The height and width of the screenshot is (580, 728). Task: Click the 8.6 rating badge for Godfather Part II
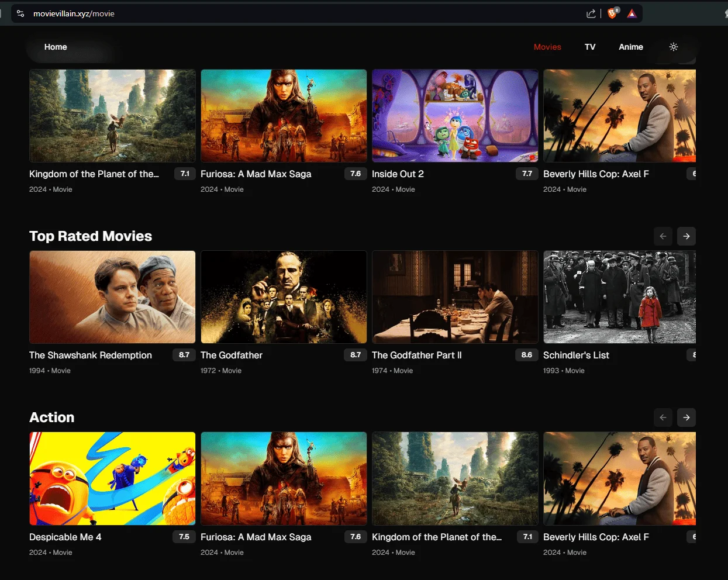point(527,355)
